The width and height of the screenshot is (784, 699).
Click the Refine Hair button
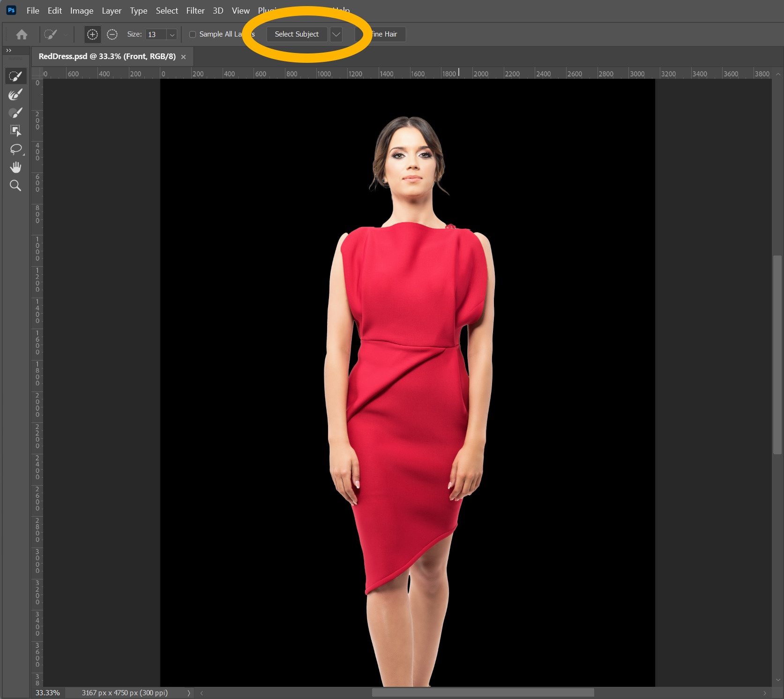pyautogui.click(x=385, y=34)
